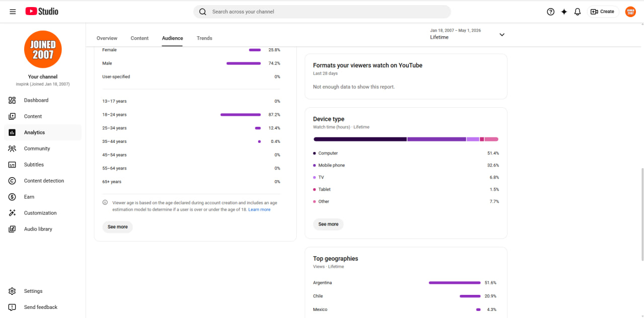644x318 pixels.
Task: Click the Audio library icon
Action: [x=12, y=229]
